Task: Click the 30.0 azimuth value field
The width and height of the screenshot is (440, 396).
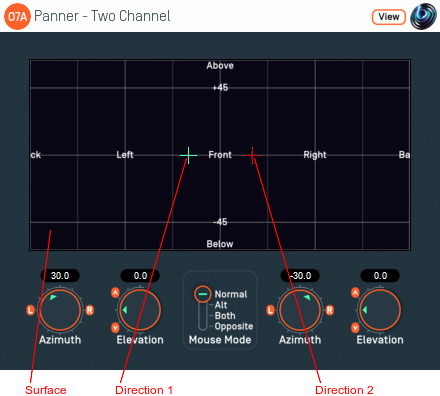Action: pyautogui.click(x=60, y=276)
